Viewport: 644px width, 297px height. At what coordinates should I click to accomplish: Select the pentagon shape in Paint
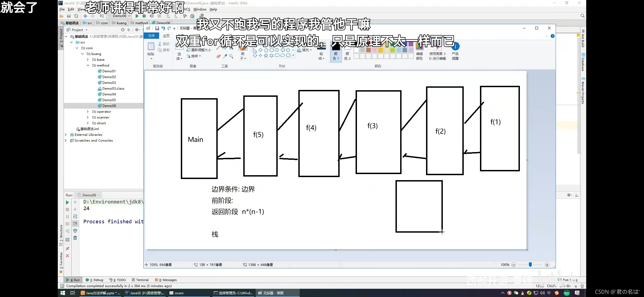click(x=266, y=50)
